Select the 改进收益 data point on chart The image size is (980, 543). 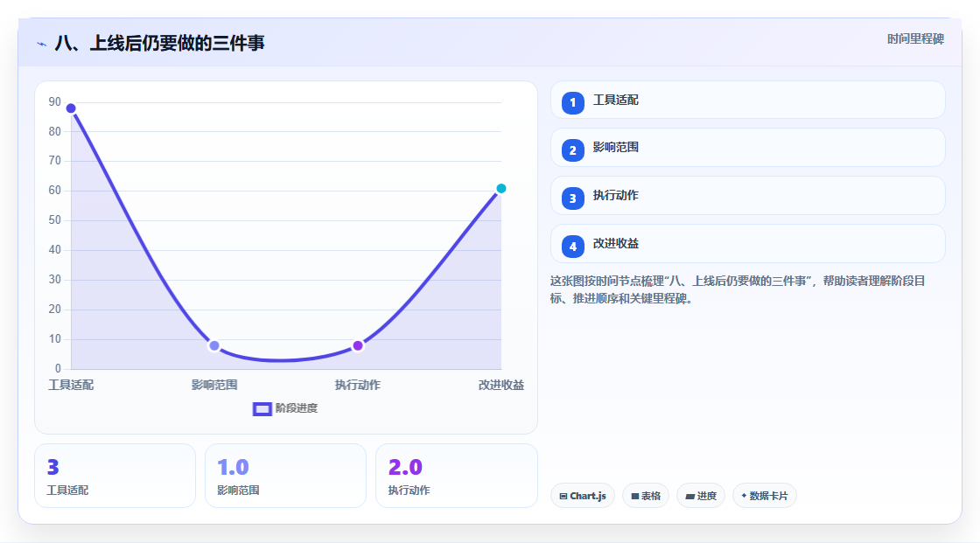500,189
